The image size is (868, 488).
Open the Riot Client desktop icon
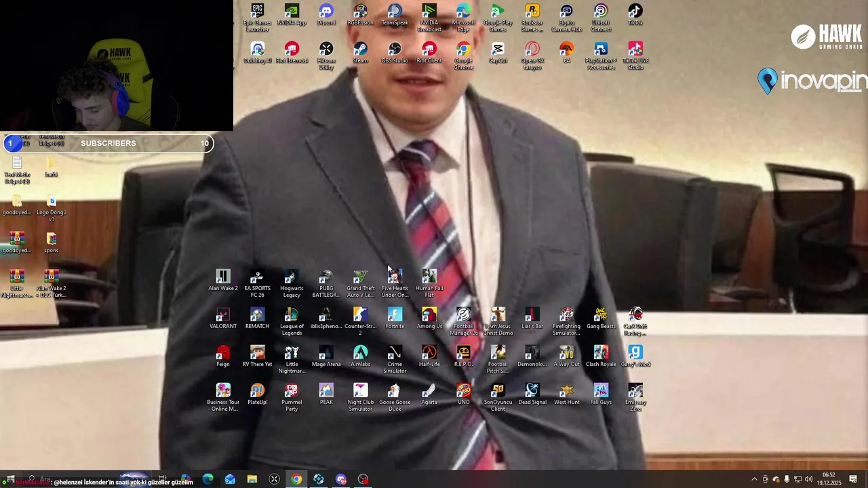point(429,53)
